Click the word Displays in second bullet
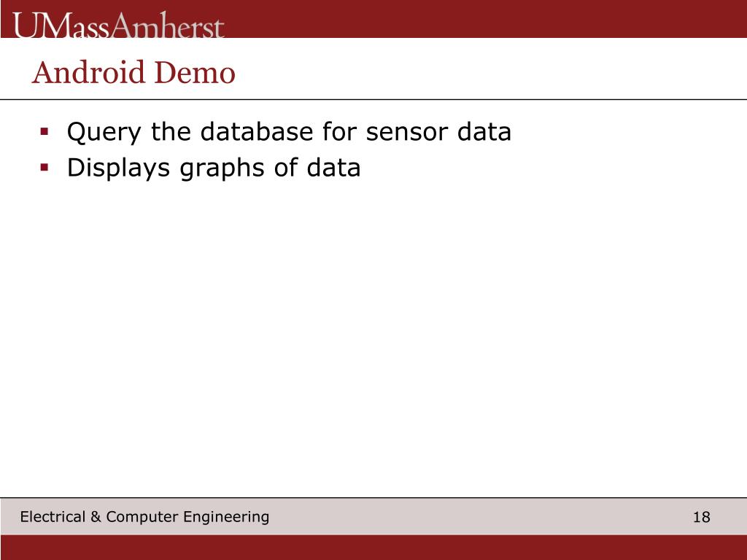Screen dimensions: 747x560 pos(118,168)
